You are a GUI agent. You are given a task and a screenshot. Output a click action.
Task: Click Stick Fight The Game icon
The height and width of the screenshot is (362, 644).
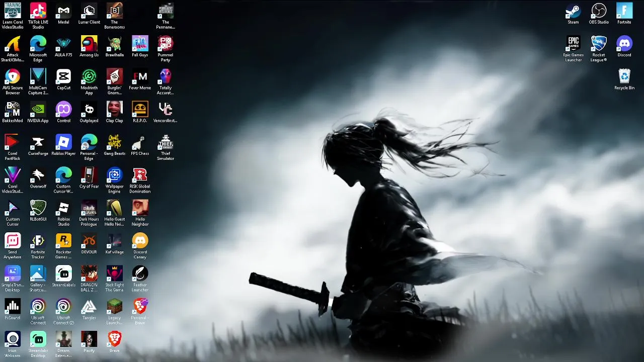115,279
